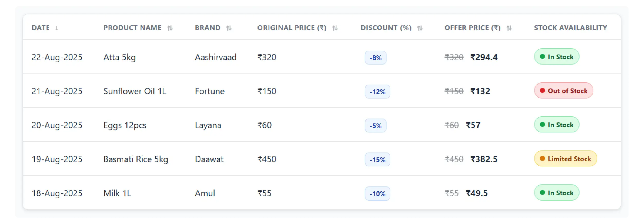644x224 pixels.
Task: Click the Stock Availability column header
Action: coord(571,28)
